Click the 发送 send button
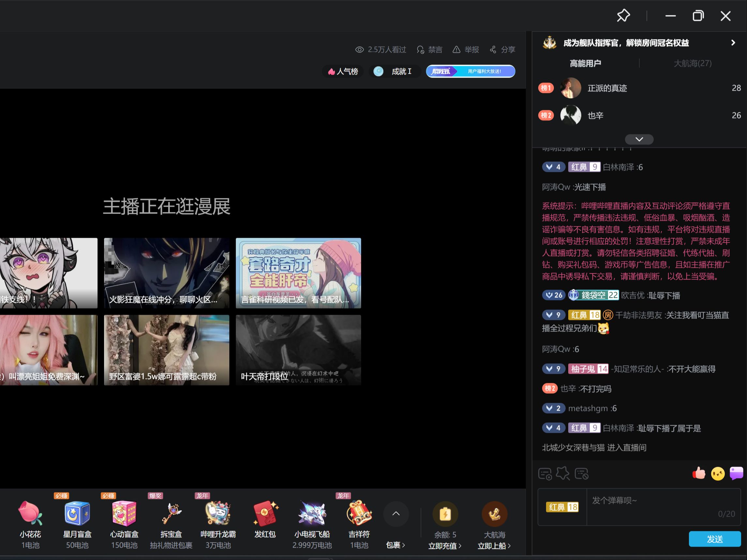This screenshot has width=747, height=560. point(715,539)
